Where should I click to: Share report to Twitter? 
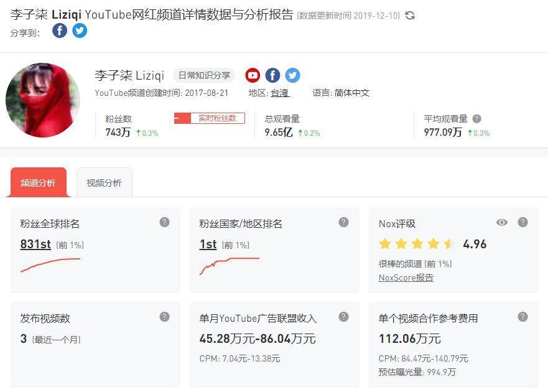click(80, 30)
